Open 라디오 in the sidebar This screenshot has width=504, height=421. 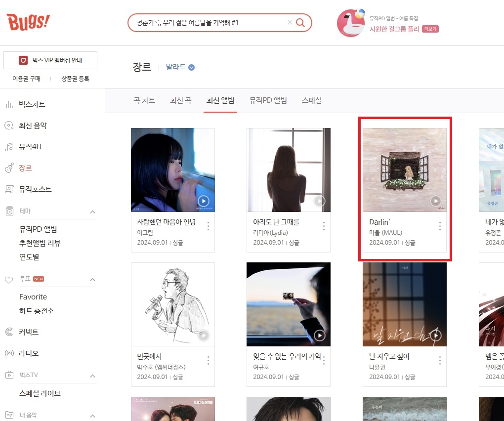point(29,353)
